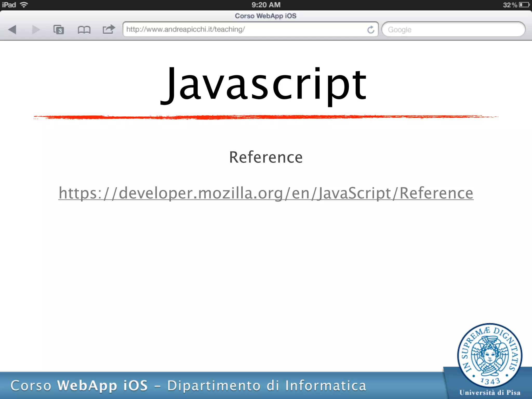Tap the Safari forward arrow
The image size is (532, 399).
pyautogui.click(x=36, y=30)
